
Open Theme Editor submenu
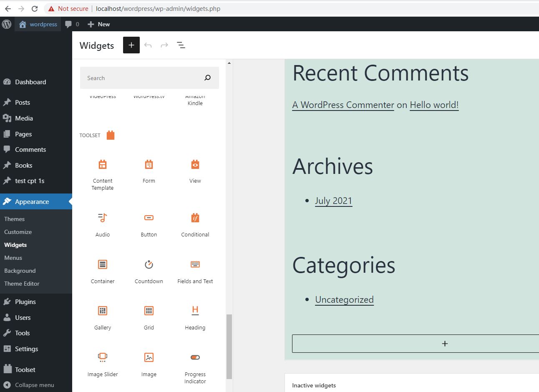coord(22,284)
